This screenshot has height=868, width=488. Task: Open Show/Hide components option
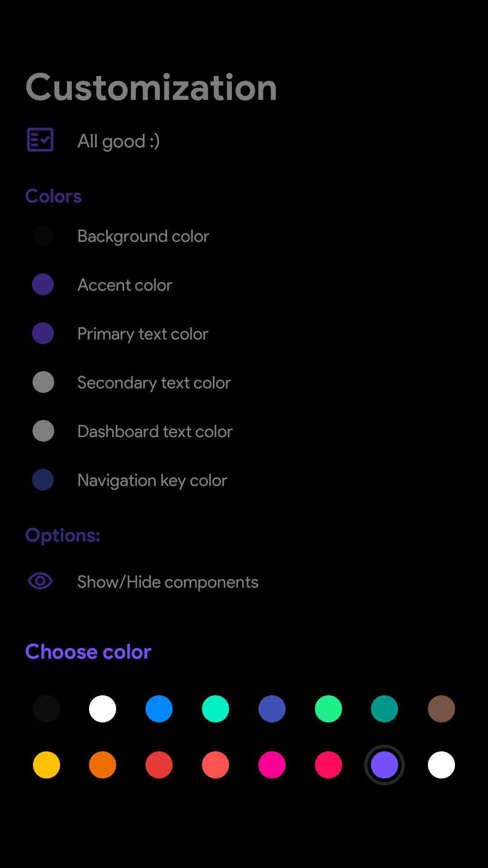click(168, 582)
